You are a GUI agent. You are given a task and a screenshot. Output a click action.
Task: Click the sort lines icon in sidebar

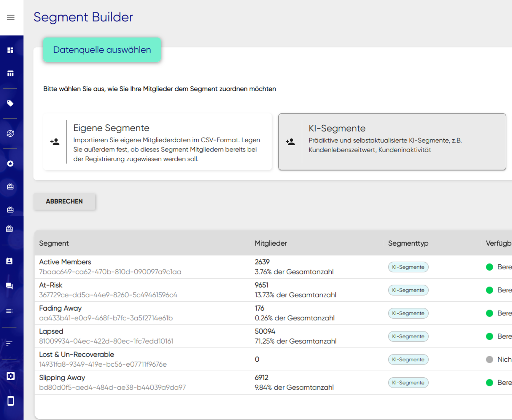click(9, 343)
